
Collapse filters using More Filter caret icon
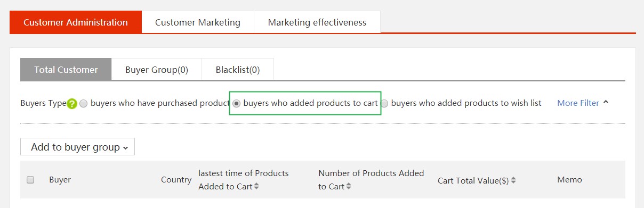(606, 103)
